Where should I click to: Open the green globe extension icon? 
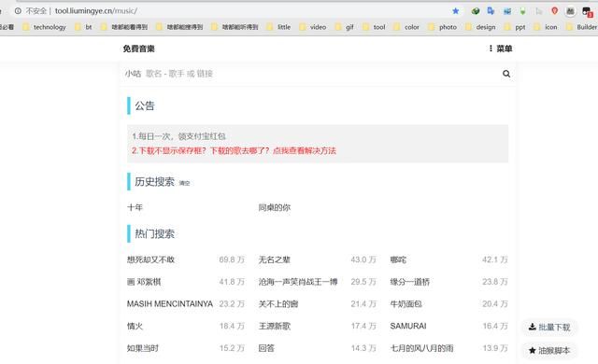pyautogui.click(x=476, y=11)
